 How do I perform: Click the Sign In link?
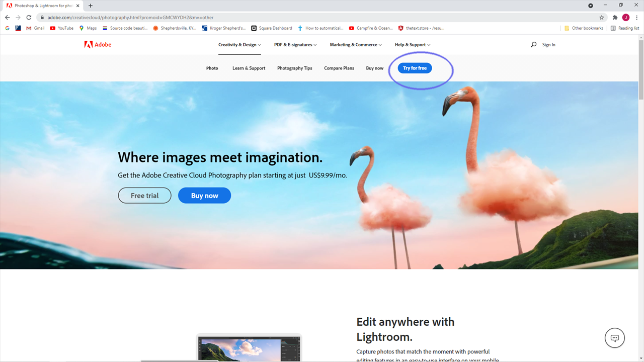[549, 45]
